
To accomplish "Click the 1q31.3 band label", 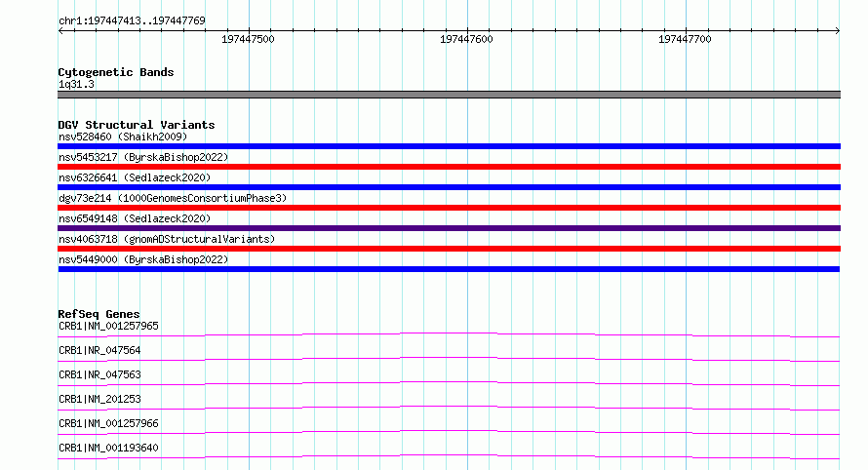I will click(76, 84).
